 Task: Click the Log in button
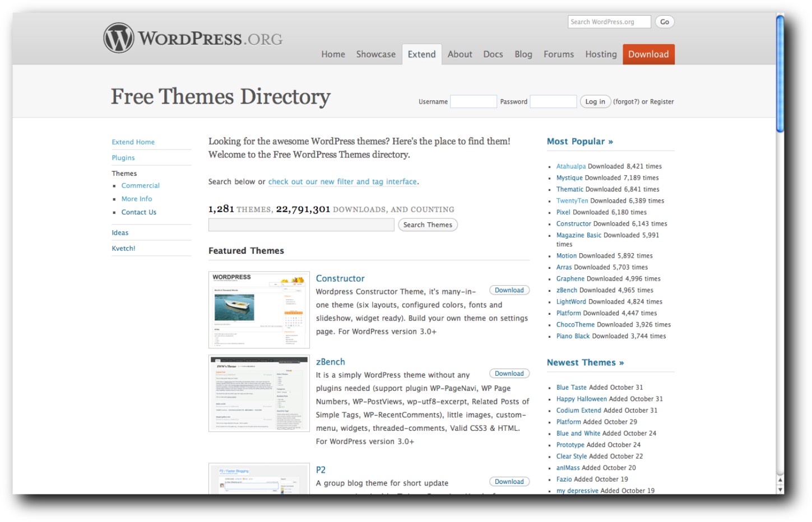(x=595, y=101)
